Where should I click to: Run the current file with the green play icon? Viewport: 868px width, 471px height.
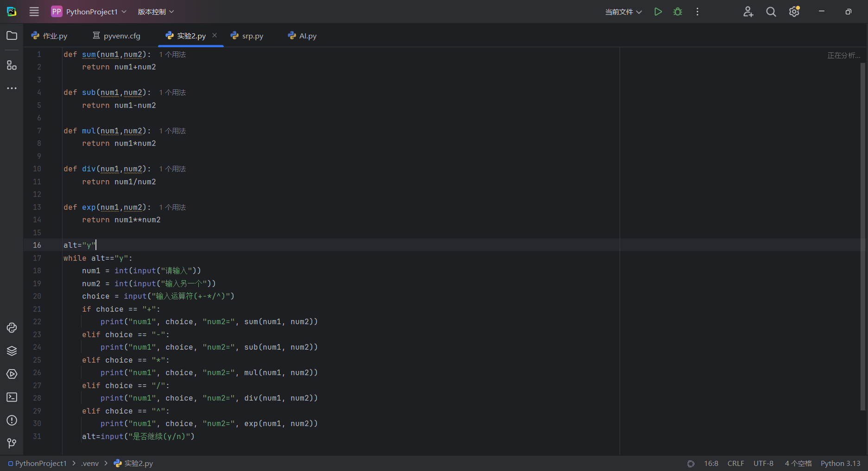pyautogui.click(x=658, y=12)
